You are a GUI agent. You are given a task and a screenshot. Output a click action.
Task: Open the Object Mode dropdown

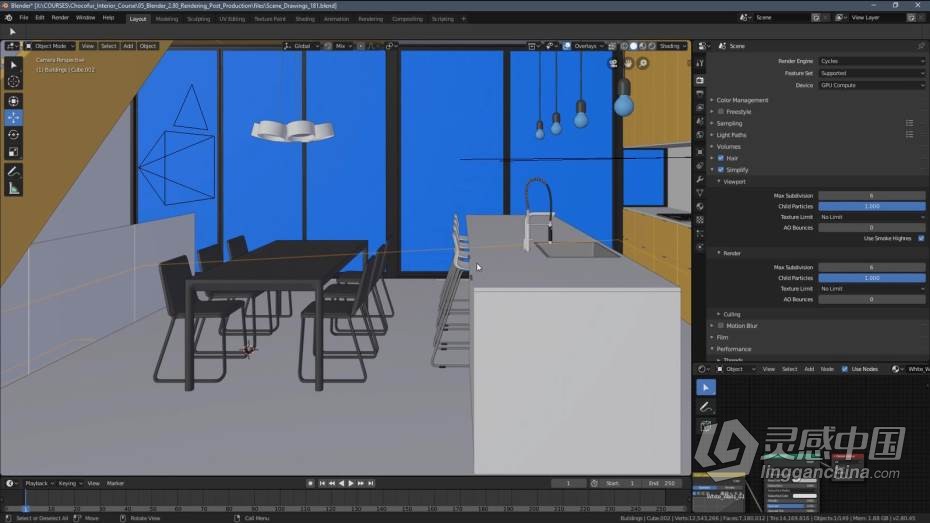(x=50, y=46)
